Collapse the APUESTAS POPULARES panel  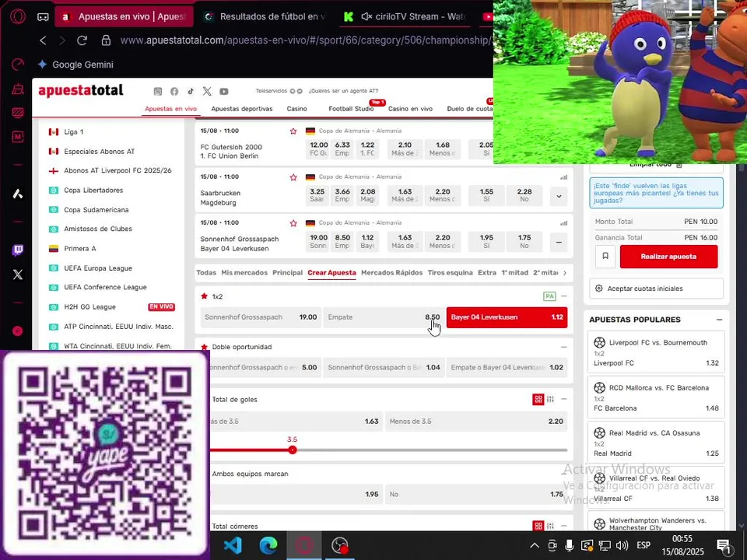click(719, 320)
